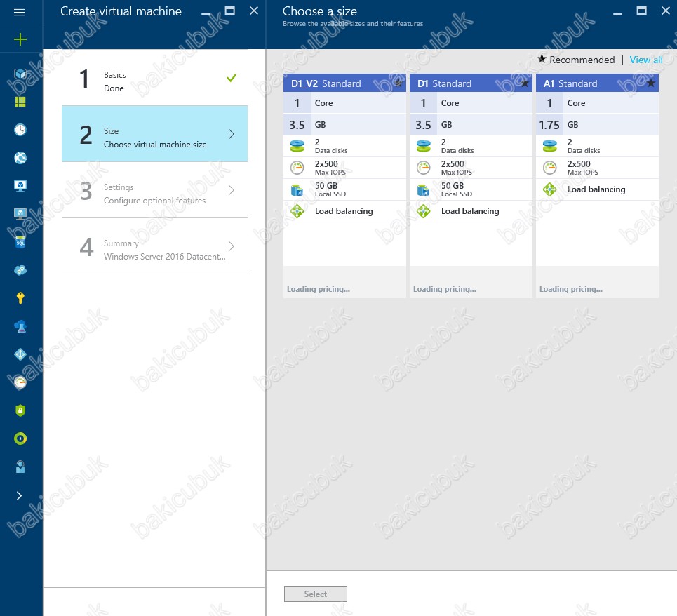Viewport: 677px width, 616px height.
Task: Close the Create virtual machine blade
Action: coord(254,11)
